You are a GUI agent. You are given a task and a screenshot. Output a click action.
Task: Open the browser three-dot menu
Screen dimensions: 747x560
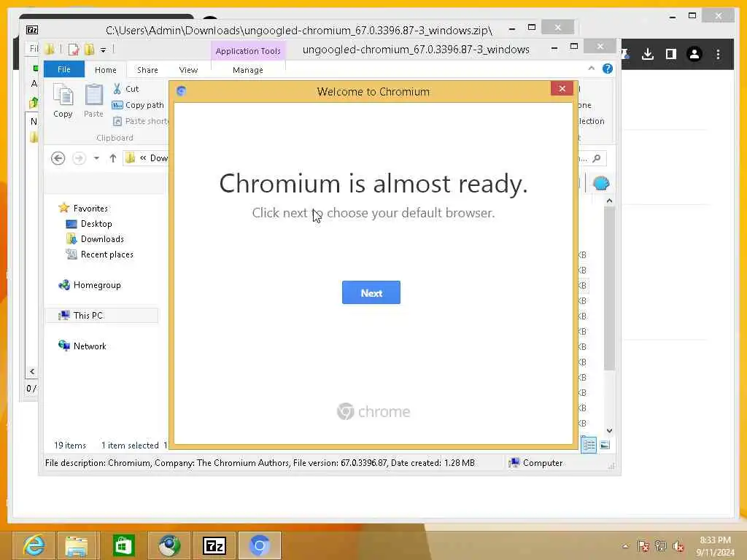[x=718, y=54]
